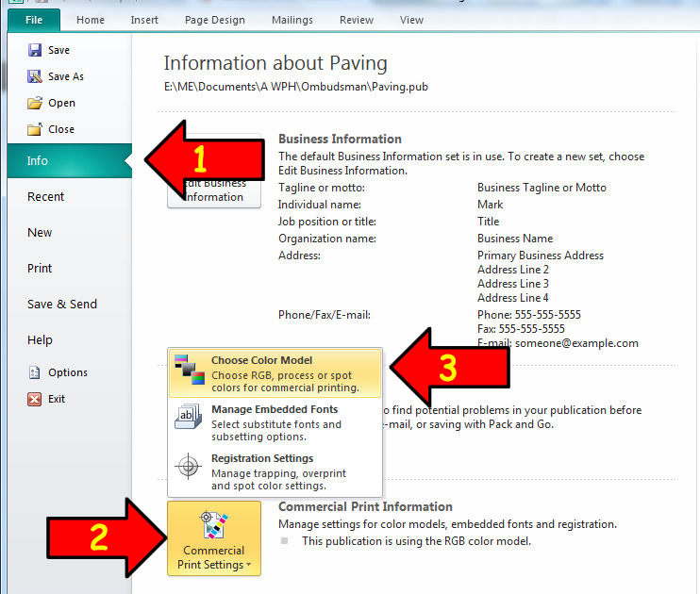Select the Insert ribbon tab
Image resolution: width=700 pixels, height=594 pixels.
(144, 20)
